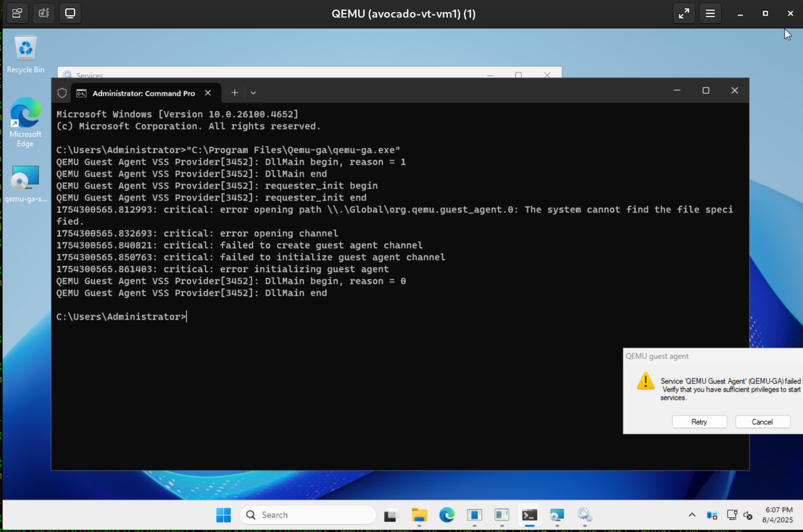
Task: Open Task View from the taskbar
Action: [x=391, y=515]
